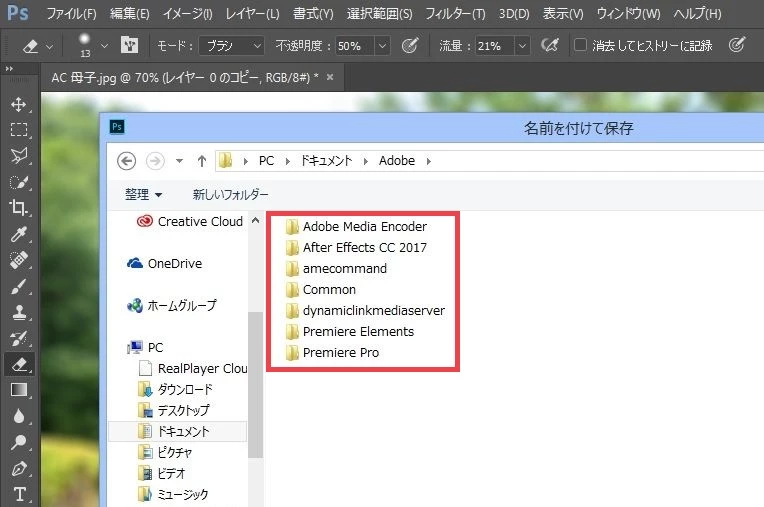Open the レイヤー(L) menu
Screen dimensions: 764x507
252,13
